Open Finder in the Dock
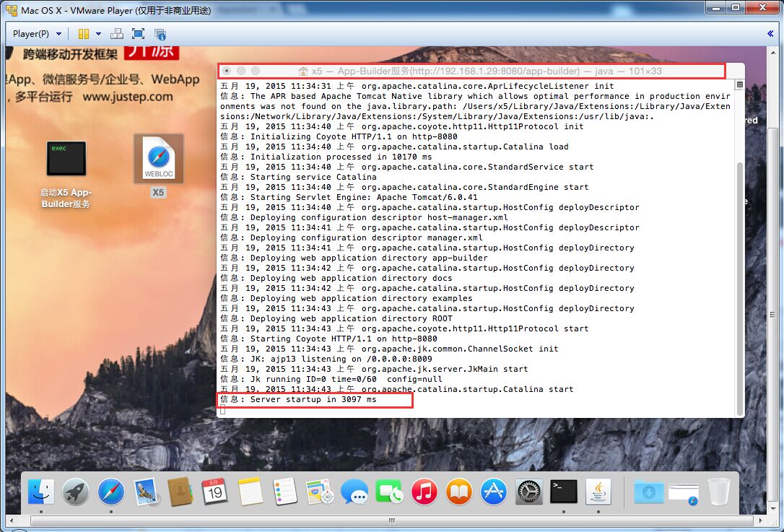Viewport: 784px width, 532px height. [x=41, y=492]
